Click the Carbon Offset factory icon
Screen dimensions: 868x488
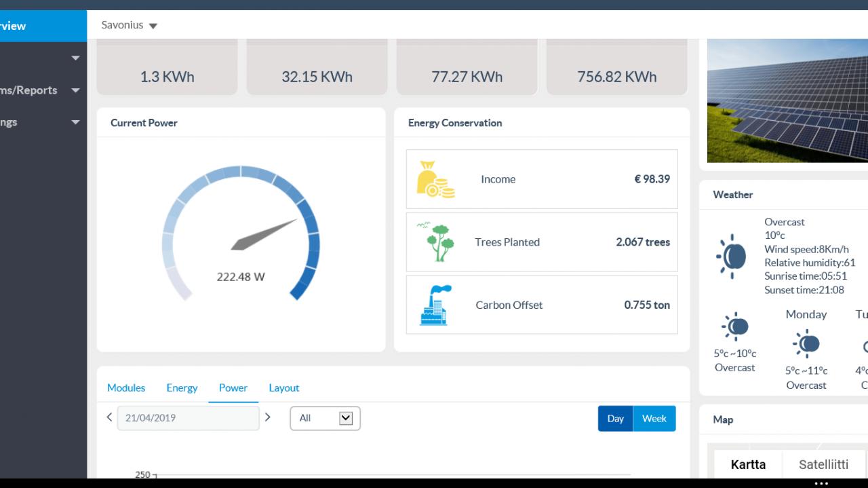click(x=435, y=305)
